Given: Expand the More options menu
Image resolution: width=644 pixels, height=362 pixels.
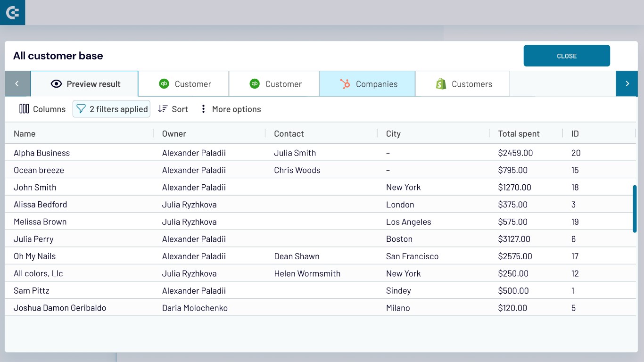Looking at the screenshot, I should [231, 109].
